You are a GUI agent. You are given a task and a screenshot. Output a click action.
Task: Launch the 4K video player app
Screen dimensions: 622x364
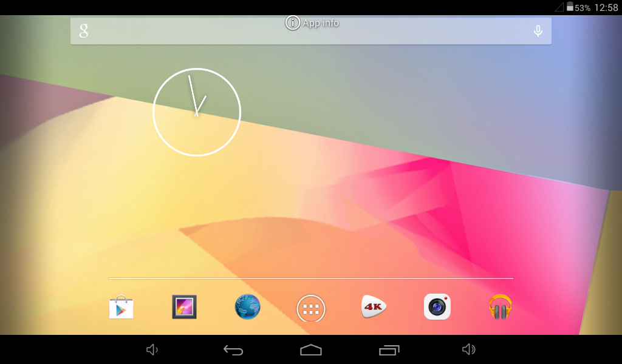(x=374, y=306)
